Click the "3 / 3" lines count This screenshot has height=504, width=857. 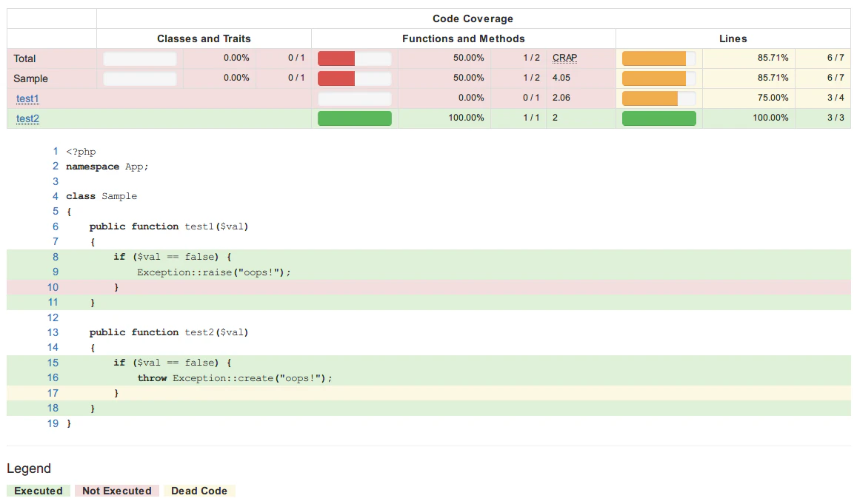(x=836, y=118)
